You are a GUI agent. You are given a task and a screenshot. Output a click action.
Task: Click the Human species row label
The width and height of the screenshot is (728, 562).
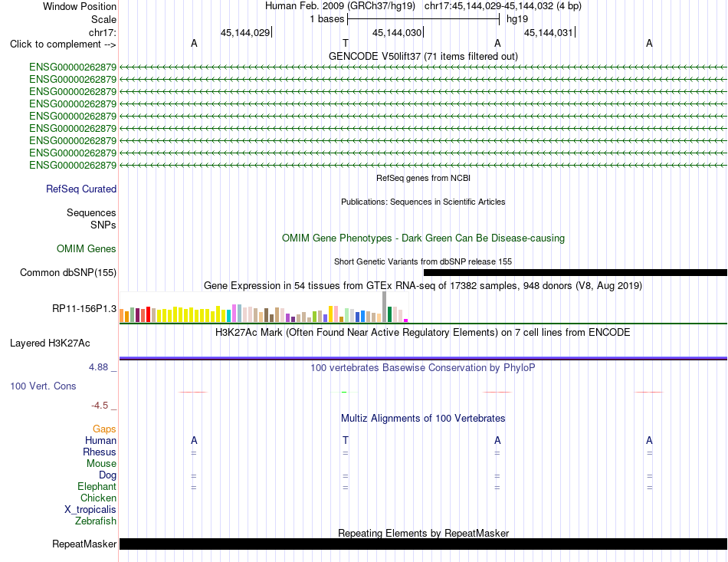click(100, 440)
